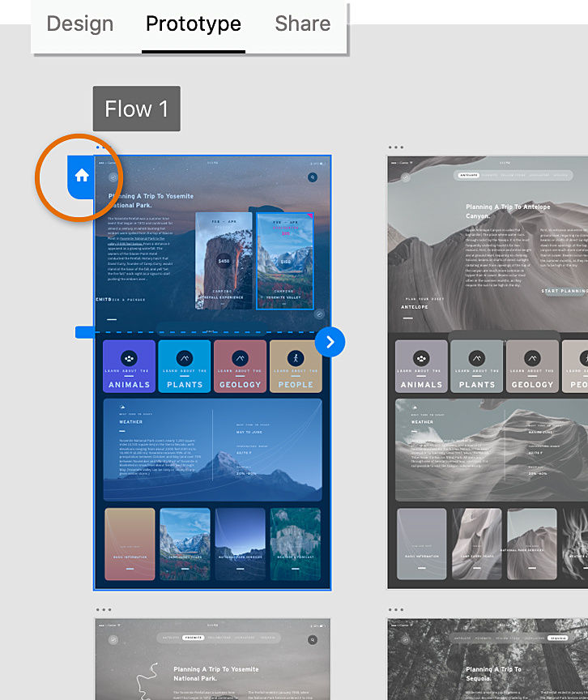Select the grey Animals card on Antelope artboard
588x700 pixels.
pyautogui.click(x=421, y=366)
